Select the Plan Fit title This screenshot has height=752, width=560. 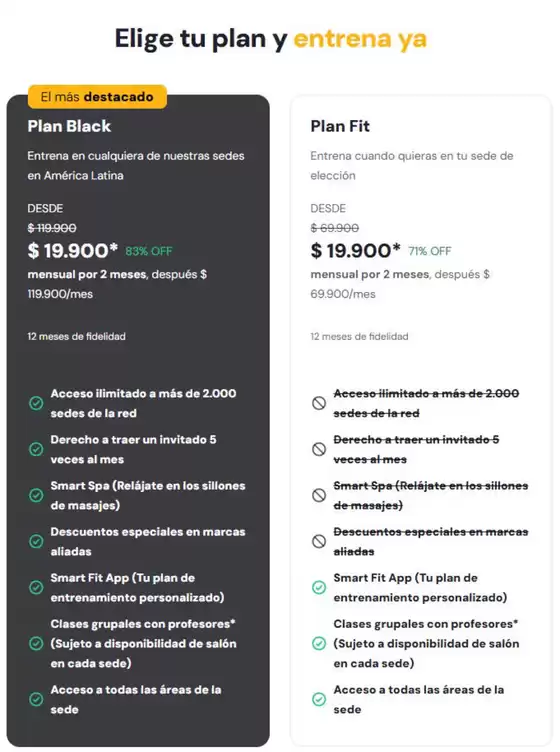(x=340, y=126)
